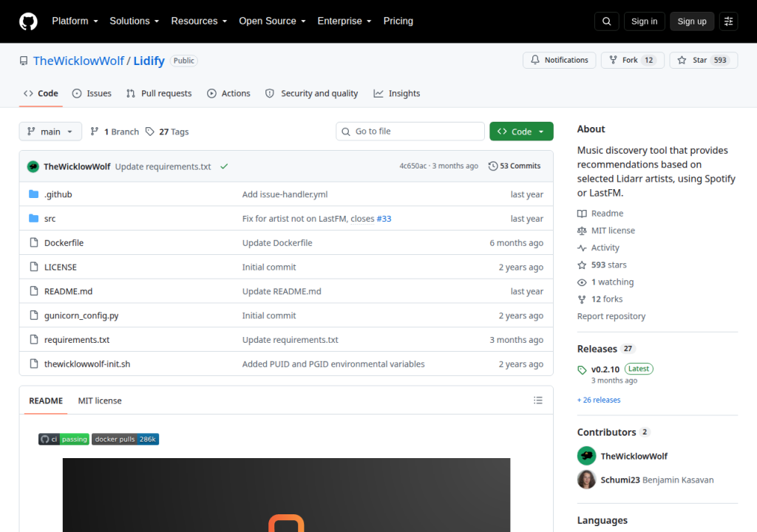Click TheWicklowWolf contributor avatar
The height and width of the screenshot is (532, 757).
point(586,456)
